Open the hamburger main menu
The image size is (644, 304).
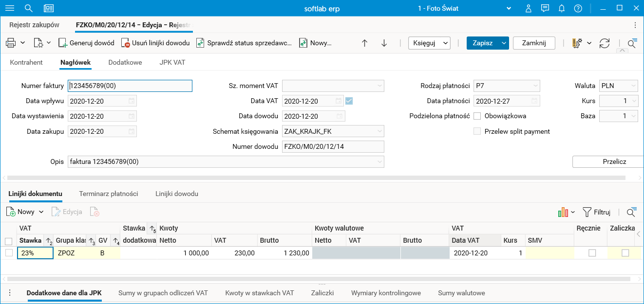[x=9, y=8]
